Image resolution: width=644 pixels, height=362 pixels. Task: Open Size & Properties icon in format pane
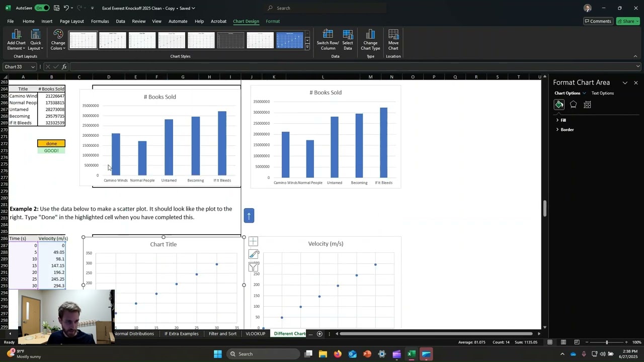point(587,105)
